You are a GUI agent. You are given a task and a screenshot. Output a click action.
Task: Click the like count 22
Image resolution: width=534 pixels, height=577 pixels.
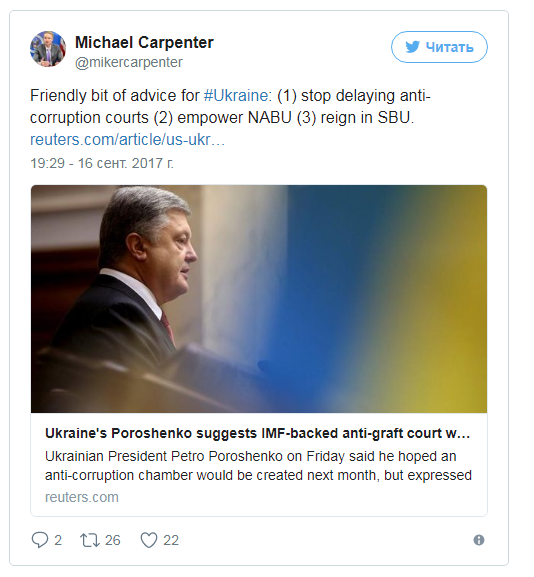coord(171,540)
